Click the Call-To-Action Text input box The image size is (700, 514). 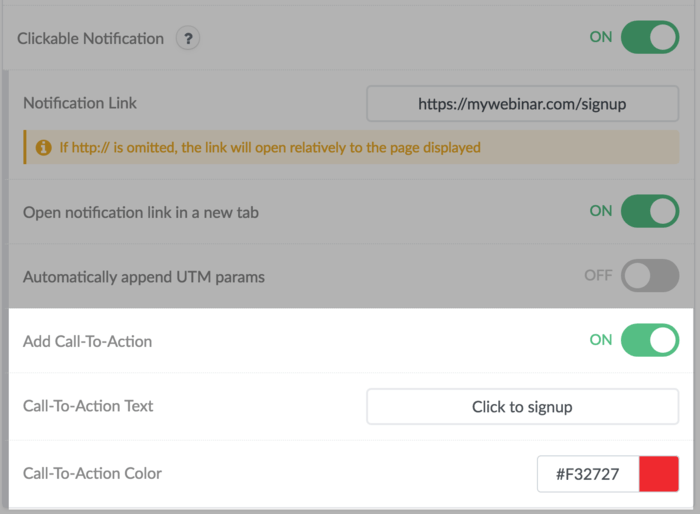[522, 407]
